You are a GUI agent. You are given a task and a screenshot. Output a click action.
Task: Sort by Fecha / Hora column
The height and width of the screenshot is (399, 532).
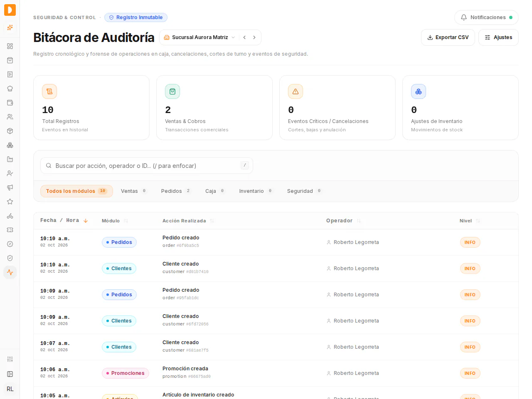tap(64, 221)
